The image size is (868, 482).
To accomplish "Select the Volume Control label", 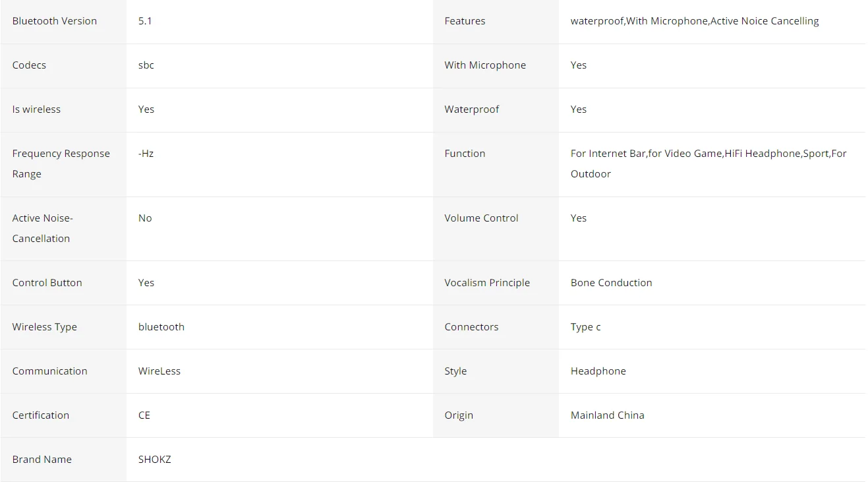I will [x=481, y=218].
